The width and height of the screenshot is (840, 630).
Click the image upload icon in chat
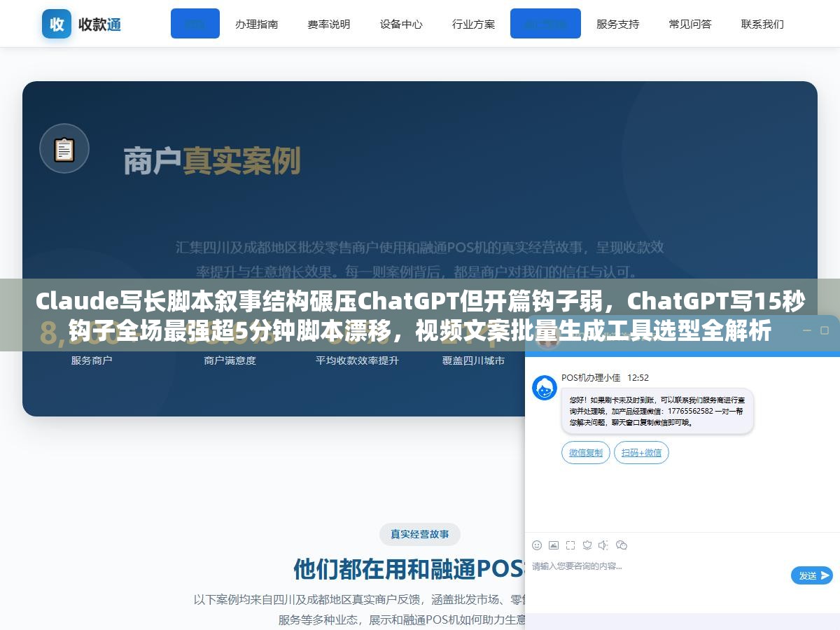tap(554, 545)
